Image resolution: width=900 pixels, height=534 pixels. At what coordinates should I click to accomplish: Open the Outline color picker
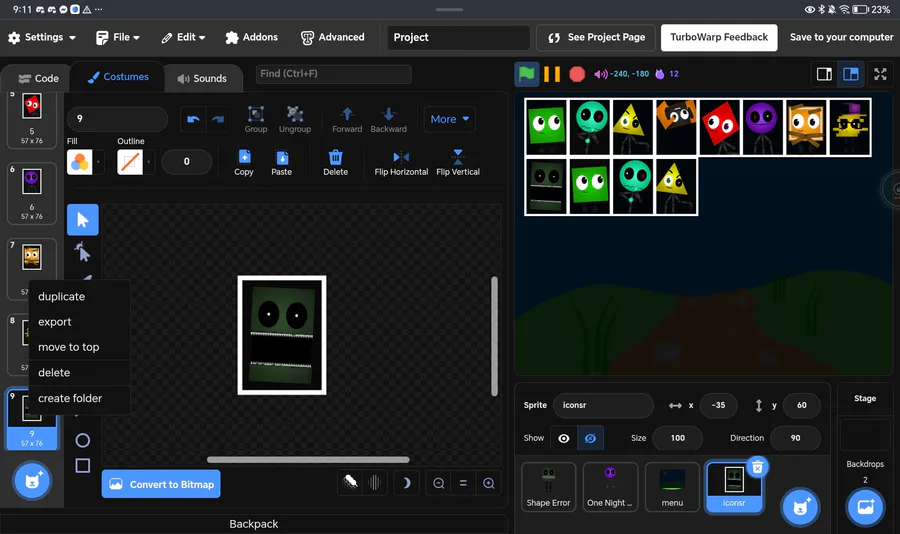tap(134, 162)
